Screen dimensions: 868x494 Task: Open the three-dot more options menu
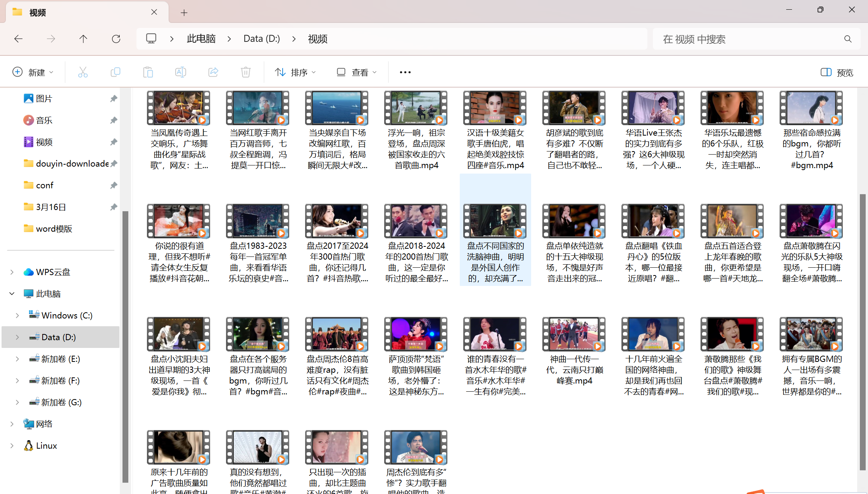coord(405,72)
